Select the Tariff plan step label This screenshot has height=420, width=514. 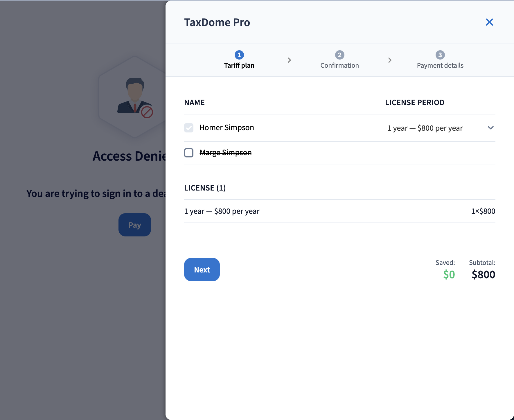tap(239, 66)
